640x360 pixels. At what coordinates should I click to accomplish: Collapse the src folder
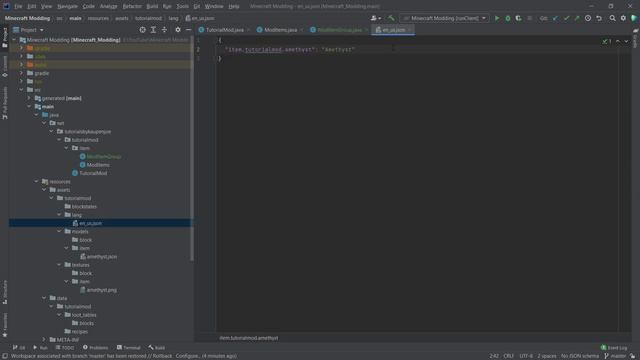(21, 90)
